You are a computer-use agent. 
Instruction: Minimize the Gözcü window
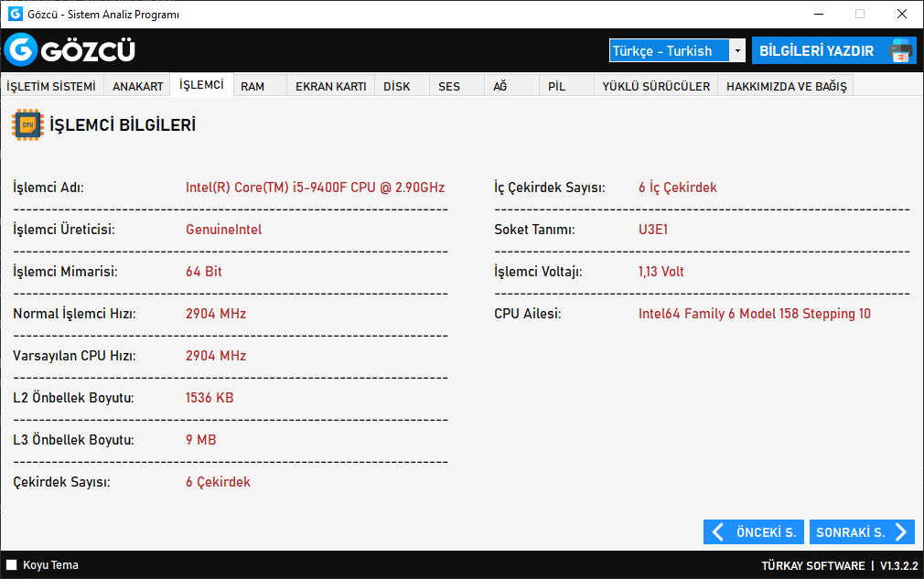click(x=819, y=14)
